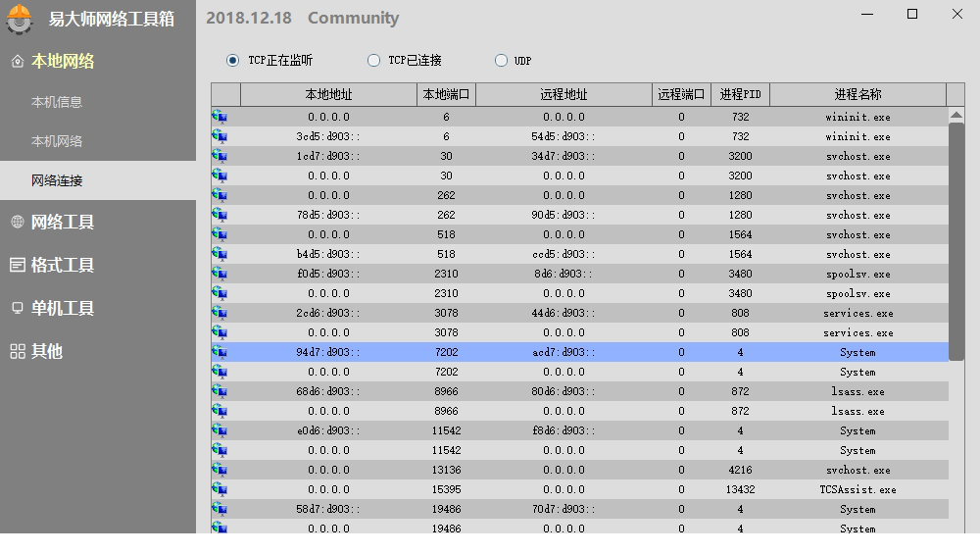Click the network icon on the 1cd7:d903:: row

pos(220,156)
